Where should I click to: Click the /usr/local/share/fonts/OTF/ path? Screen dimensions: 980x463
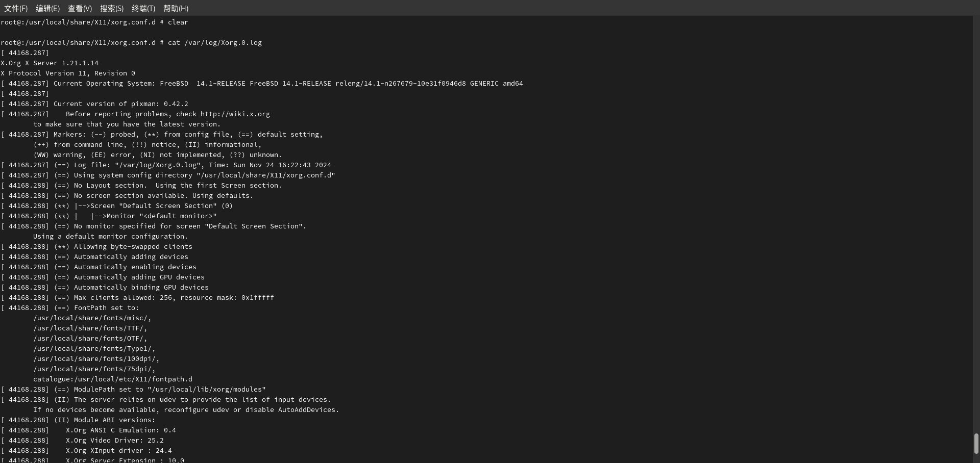pos(90,339)
